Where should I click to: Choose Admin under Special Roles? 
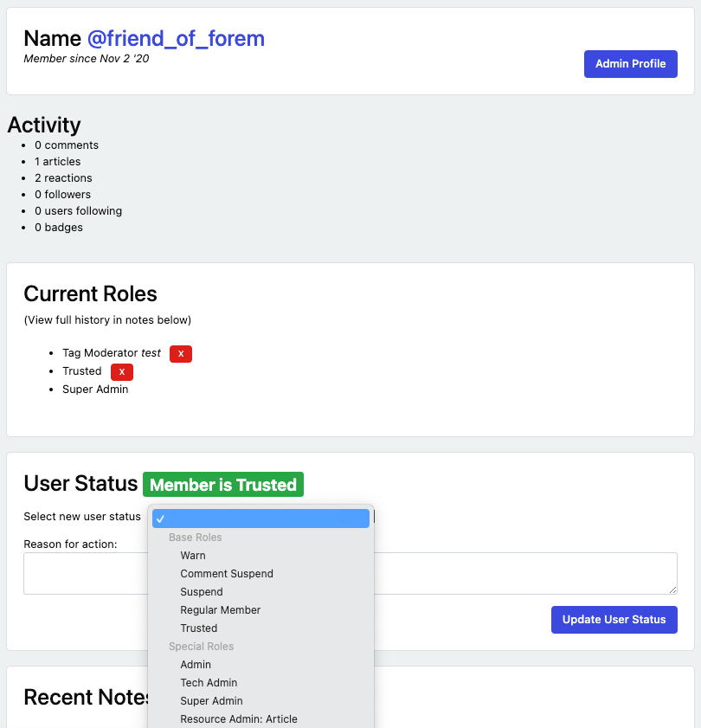point(196,665)
